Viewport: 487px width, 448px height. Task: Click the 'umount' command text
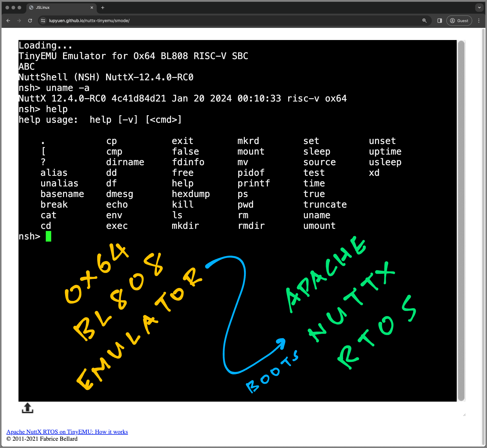click(319, 226)
